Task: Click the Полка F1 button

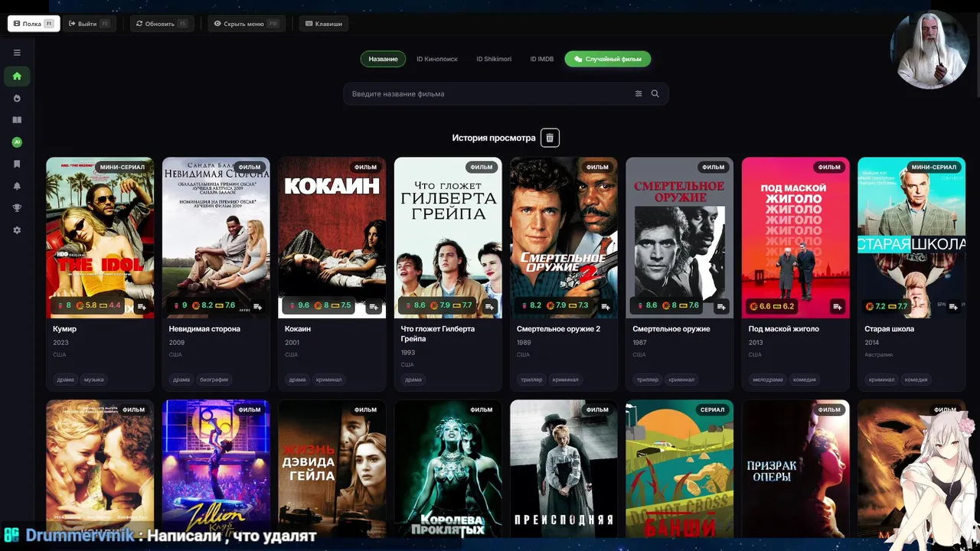Action: pos(34,24)
